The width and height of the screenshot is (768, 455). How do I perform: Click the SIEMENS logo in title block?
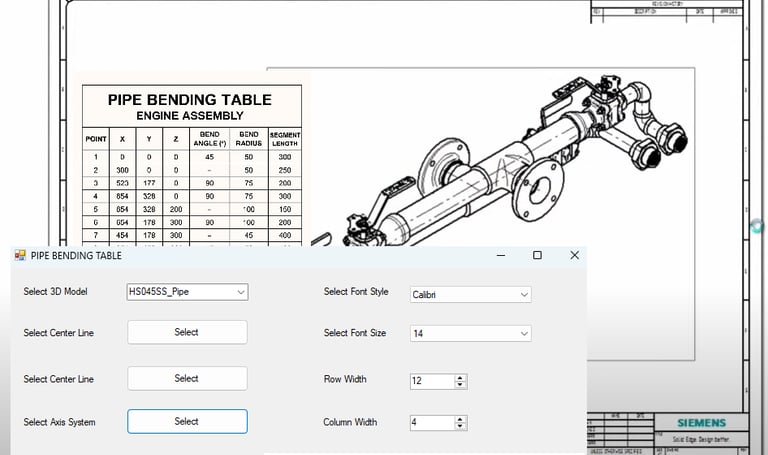[x=701, y=423]
